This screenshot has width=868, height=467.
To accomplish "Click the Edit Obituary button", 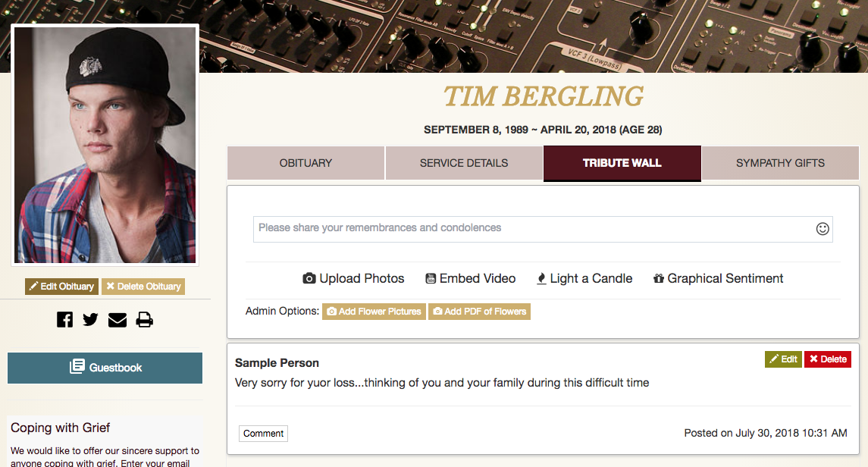I will pyautogui.click(x=61, y=287).
